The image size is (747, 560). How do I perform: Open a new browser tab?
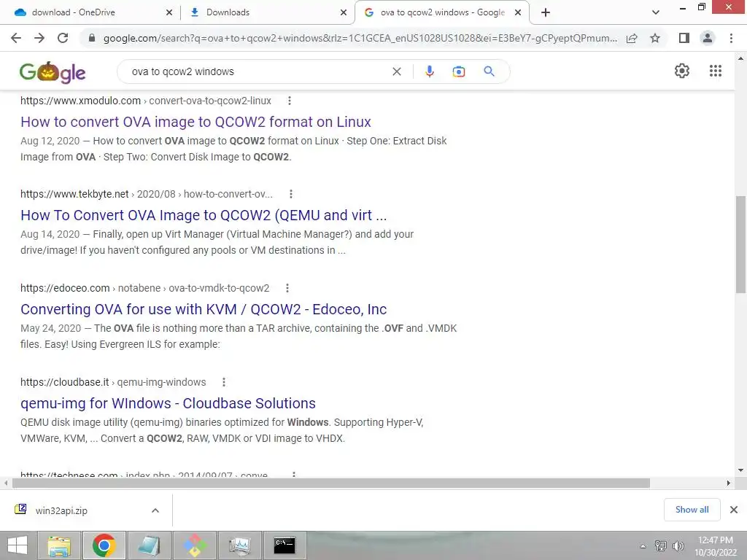546,12
